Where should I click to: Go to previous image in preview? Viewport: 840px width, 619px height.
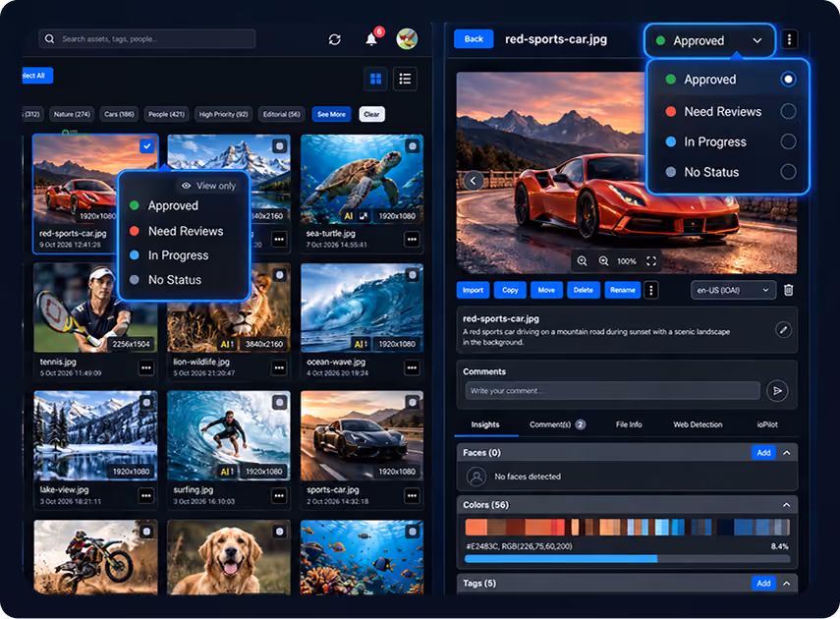point(473,181)
